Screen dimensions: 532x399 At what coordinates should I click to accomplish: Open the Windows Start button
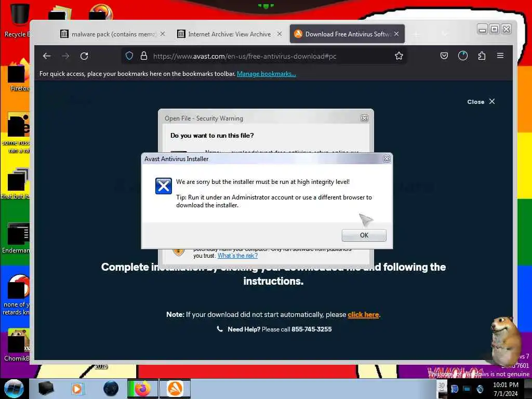14,389
